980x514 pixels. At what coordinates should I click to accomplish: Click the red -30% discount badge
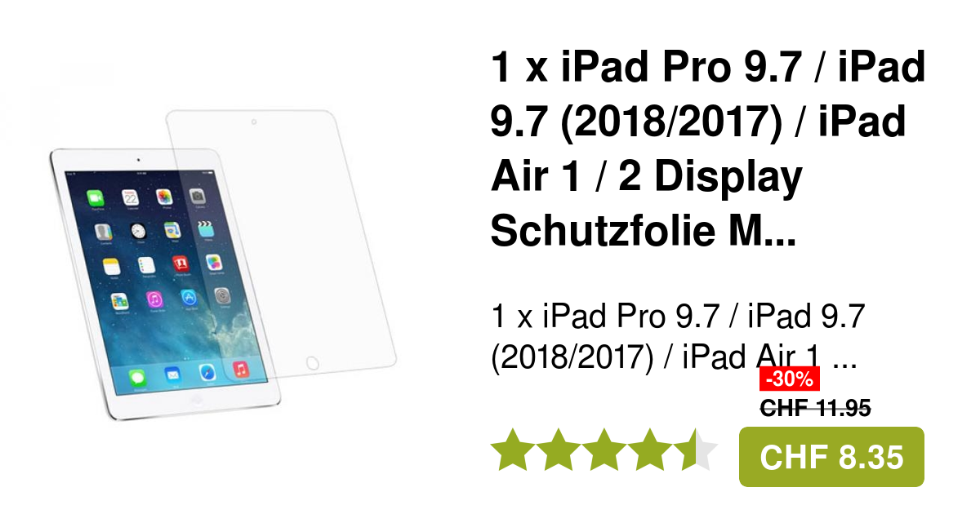pyautogui.click(x=789, y=379)
